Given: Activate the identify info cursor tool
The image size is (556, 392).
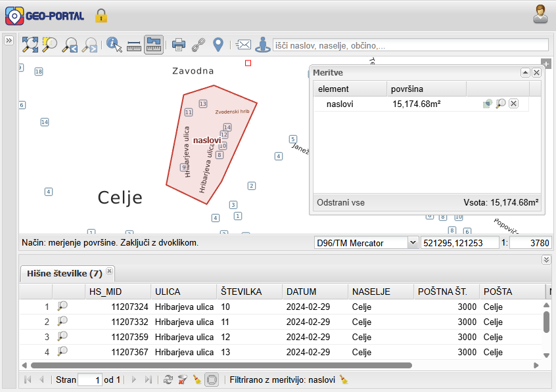Looking at the screenshot, I should pos(114,45).
